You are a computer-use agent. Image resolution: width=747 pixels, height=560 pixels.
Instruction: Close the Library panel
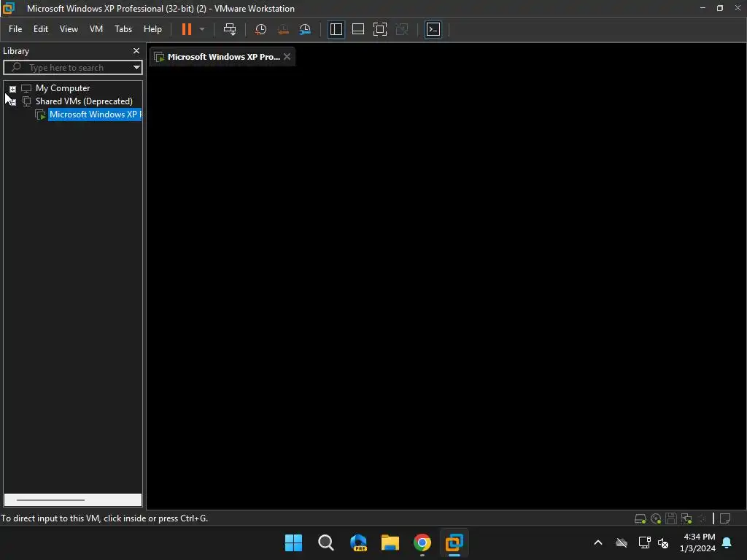click(x=136, y=50)
